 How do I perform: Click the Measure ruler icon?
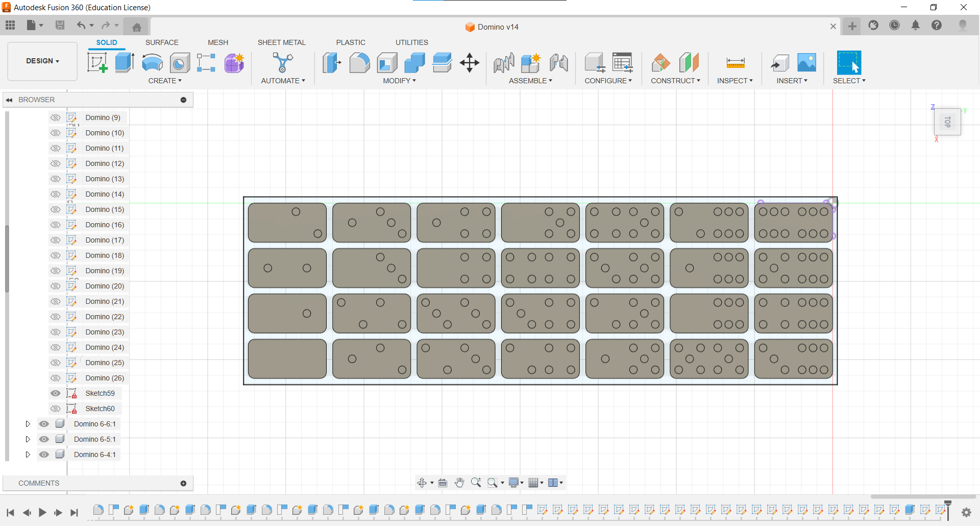click(735, 63)
